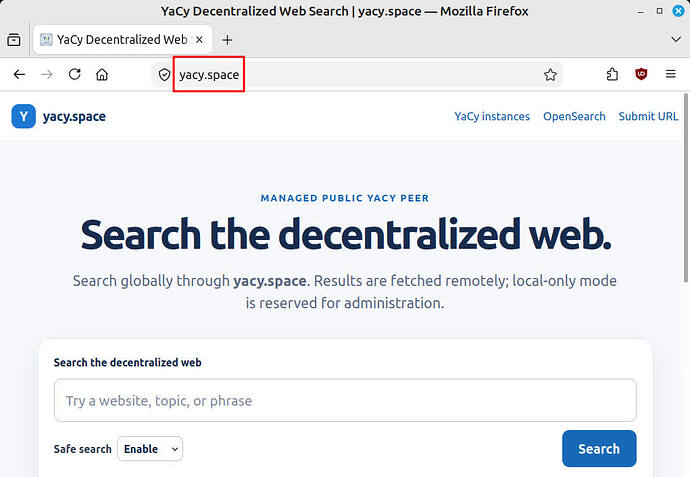Viewport: 690px width, 477px height.
Task: Open the list all tabs chevron
Action: [x=676, y=40]
